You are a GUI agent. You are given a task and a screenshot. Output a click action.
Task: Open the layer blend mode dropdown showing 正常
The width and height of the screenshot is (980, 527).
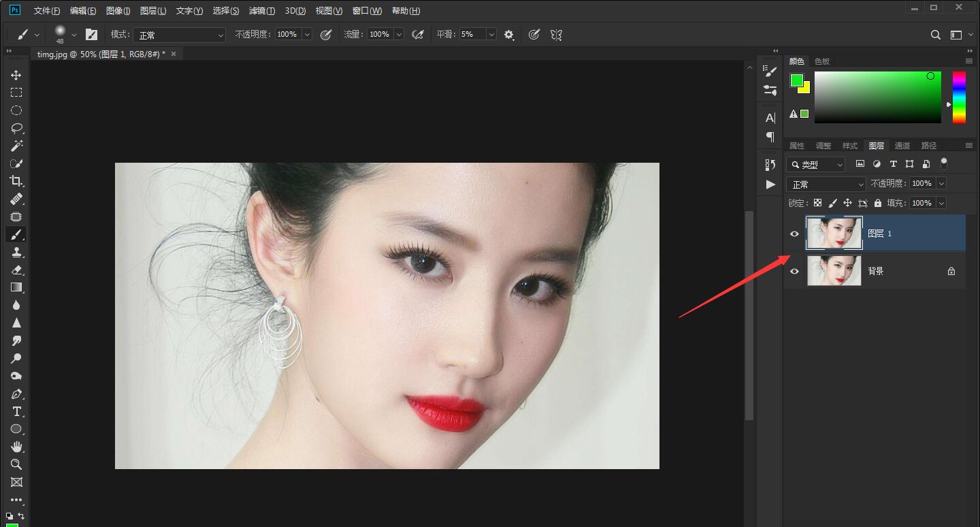tap(826, 183)
